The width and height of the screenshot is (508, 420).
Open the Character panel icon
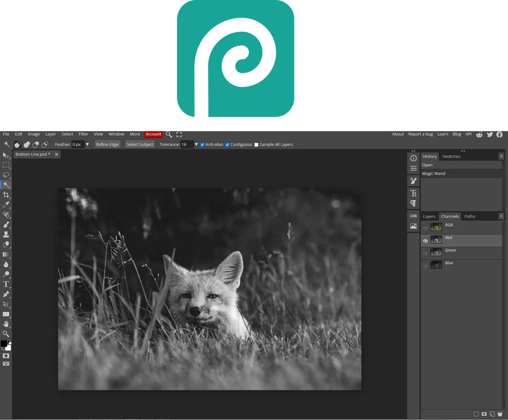tap(413, 193)
